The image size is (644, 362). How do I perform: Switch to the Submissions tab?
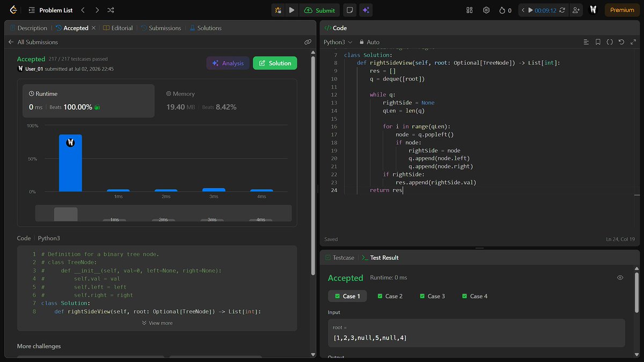point(161,28)
